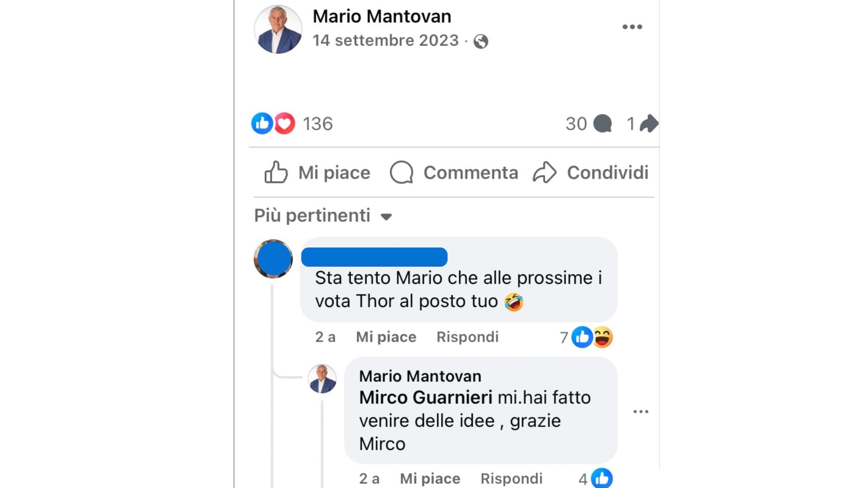The height and width of the screenshot is (488, 868).
Task: Open the Più pertinenti sort dropdown
Action: [x=323, y=216]
